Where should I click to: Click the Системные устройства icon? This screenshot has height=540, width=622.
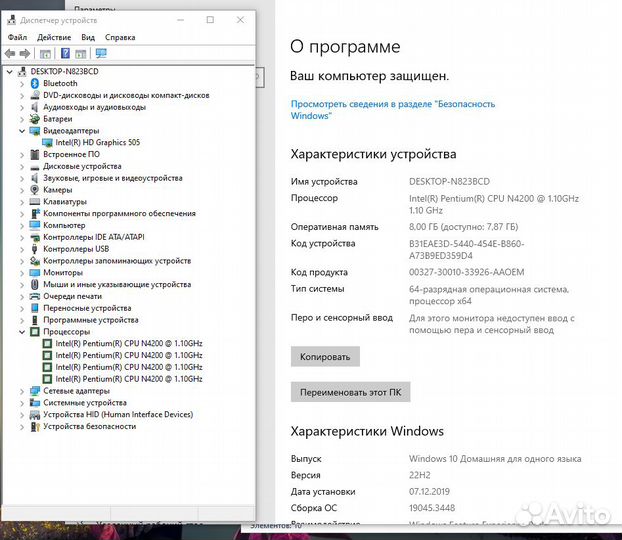coord(35,403)
